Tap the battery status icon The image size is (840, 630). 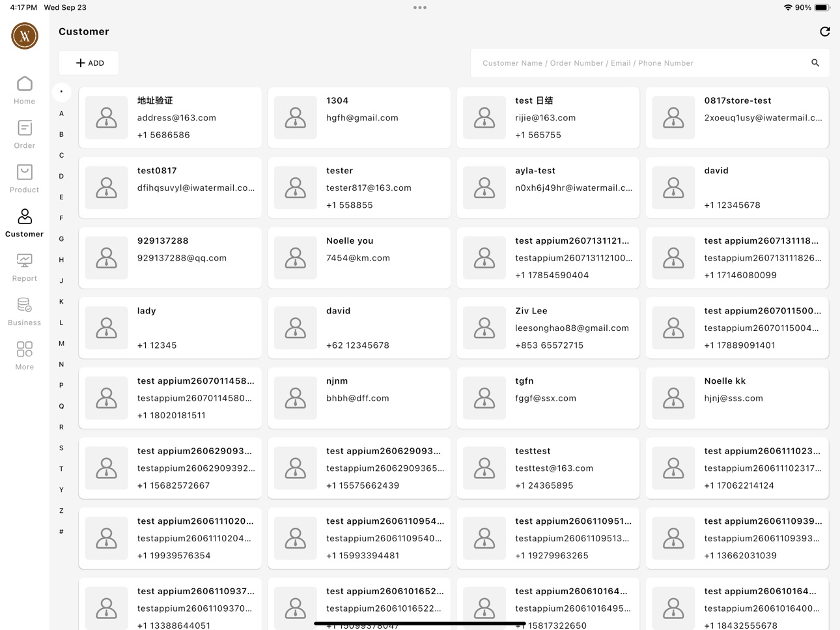pyautogui.click(x=822, y=8)
